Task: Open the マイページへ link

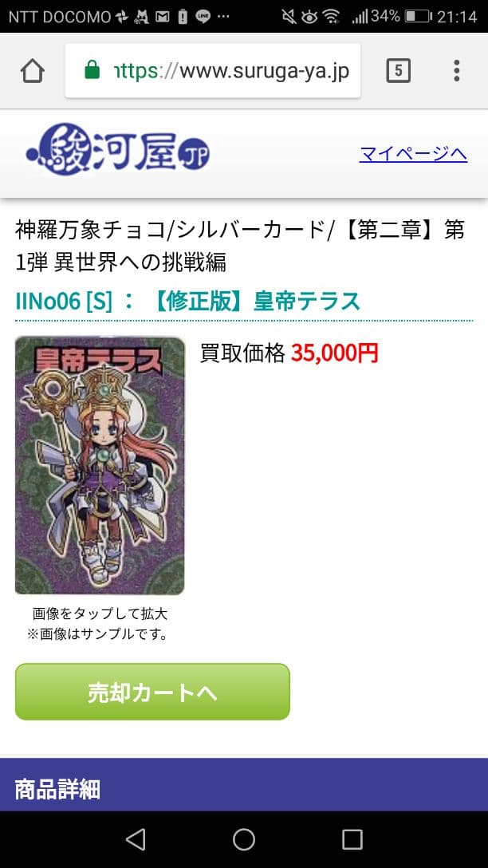Action: (x=413, y=153)
